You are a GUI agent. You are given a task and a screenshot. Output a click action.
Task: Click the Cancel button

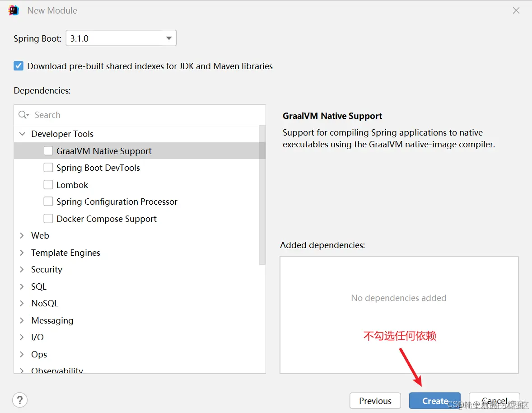point(495,401)
